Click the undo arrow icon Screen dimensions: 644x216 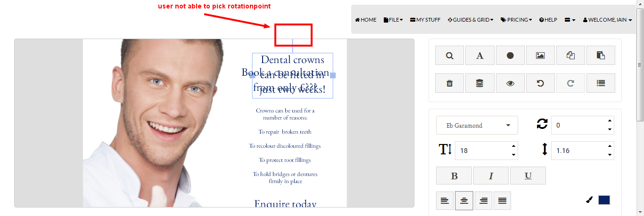coord(540,83)
